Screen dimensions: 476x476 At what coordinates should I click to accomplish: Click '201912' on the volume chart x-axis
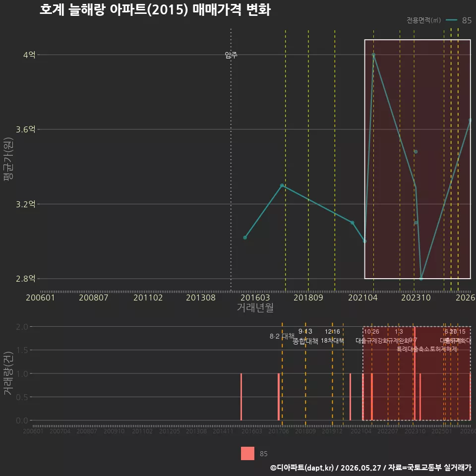[332, 431]
